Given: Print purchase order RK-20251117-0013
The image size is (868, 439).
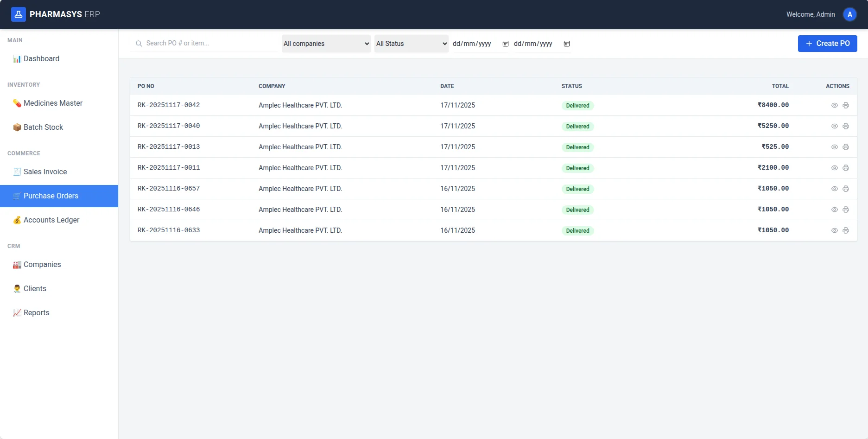Looking at the screenshot, I should [x=846, y=147].
